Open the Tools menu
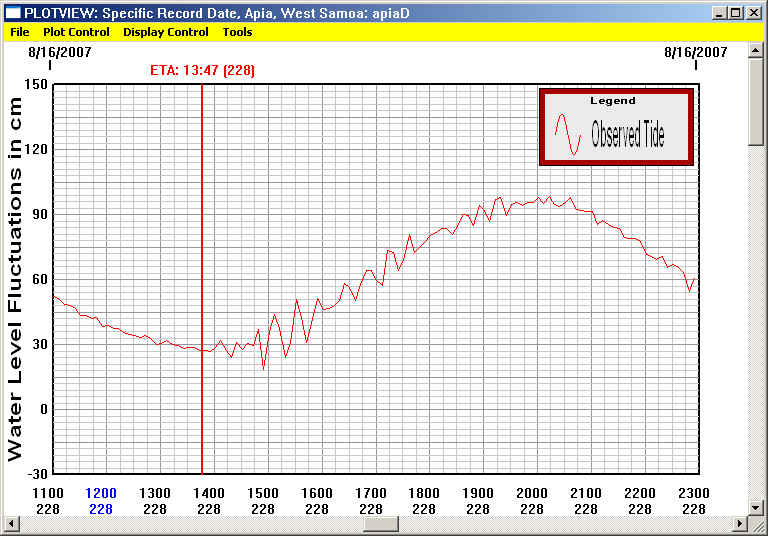 point(238,32)
